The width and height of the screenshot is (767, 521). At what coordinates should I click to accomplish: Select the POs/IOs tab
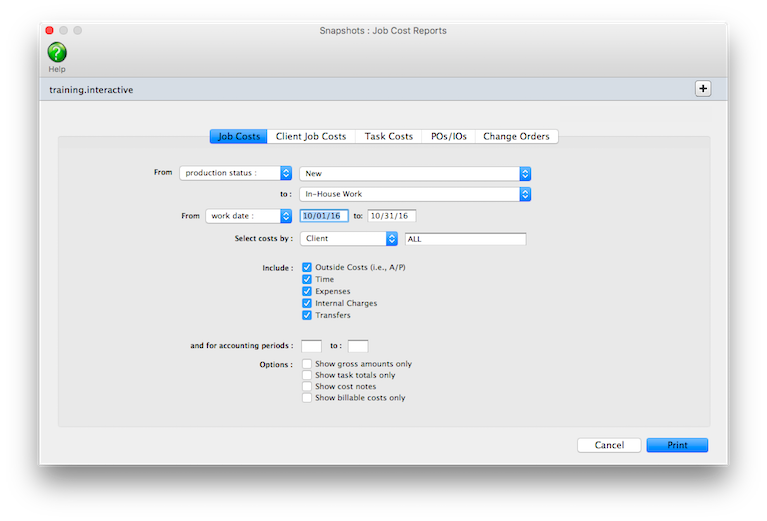pos(448,136)
